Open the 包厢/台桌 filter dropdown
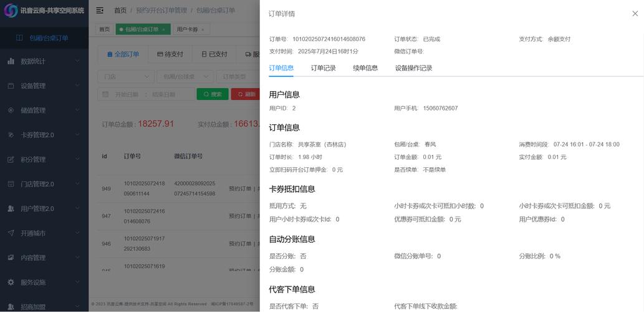The image size is (644, 312). 185,77
